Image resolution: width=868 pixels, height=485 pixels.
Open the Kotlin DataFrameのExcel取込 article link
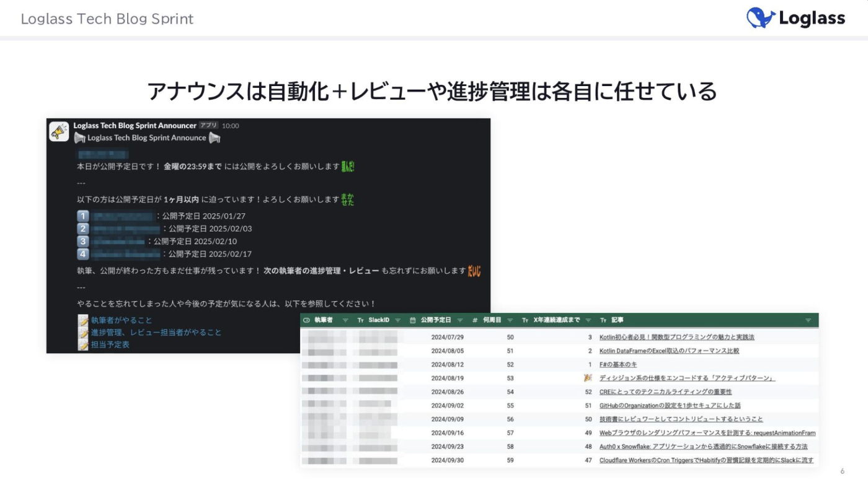669,351
